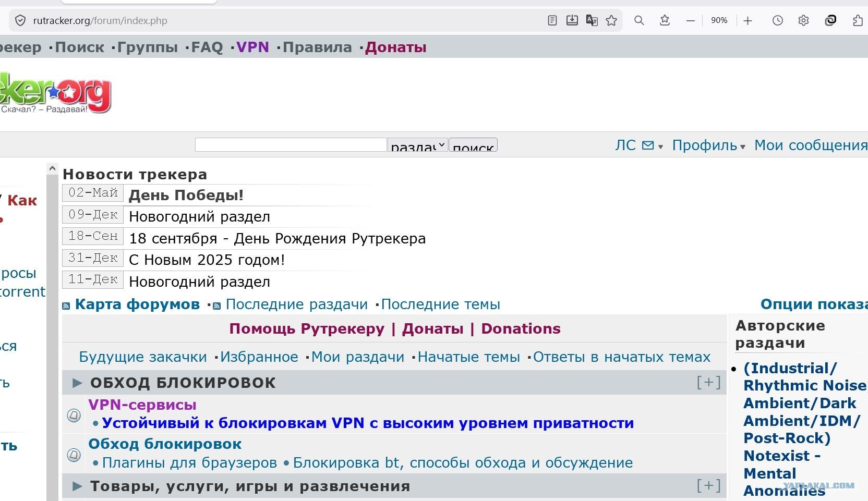Open Будущие закачки link

[x=143, y=357]
